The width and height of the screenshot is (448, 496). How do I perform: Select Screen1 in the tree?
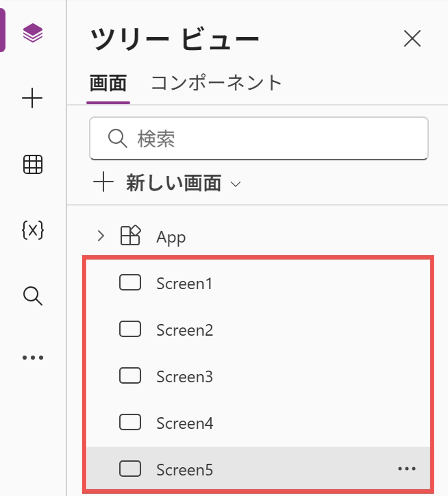[x=184, y=283]
